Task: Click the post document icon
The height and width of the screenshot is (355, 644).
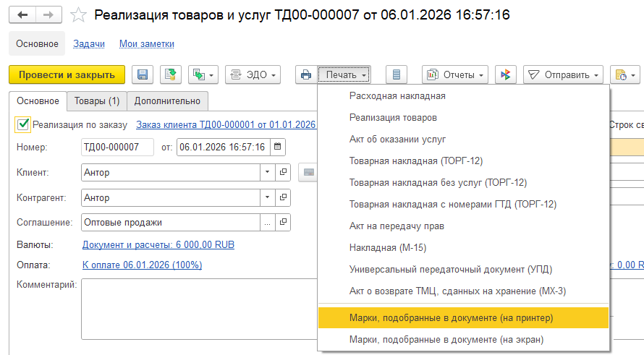Action: tap(171, 74)
